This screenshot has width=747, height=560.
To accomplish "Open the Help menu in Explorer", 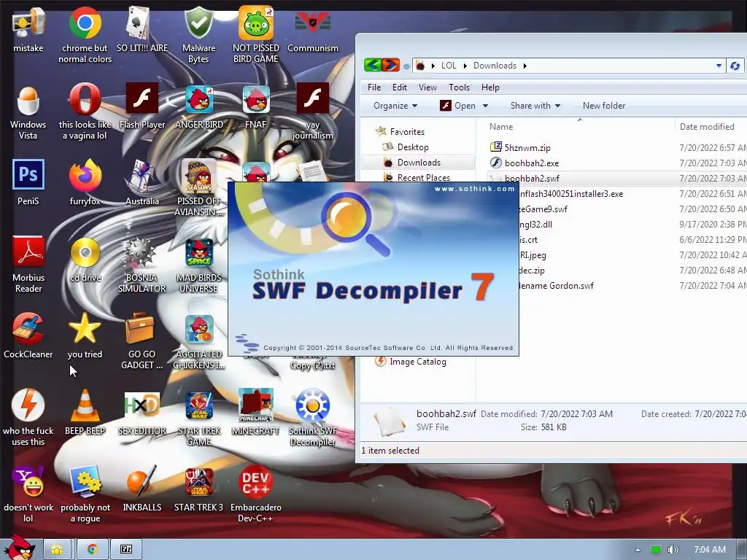I will click(490, 87).
